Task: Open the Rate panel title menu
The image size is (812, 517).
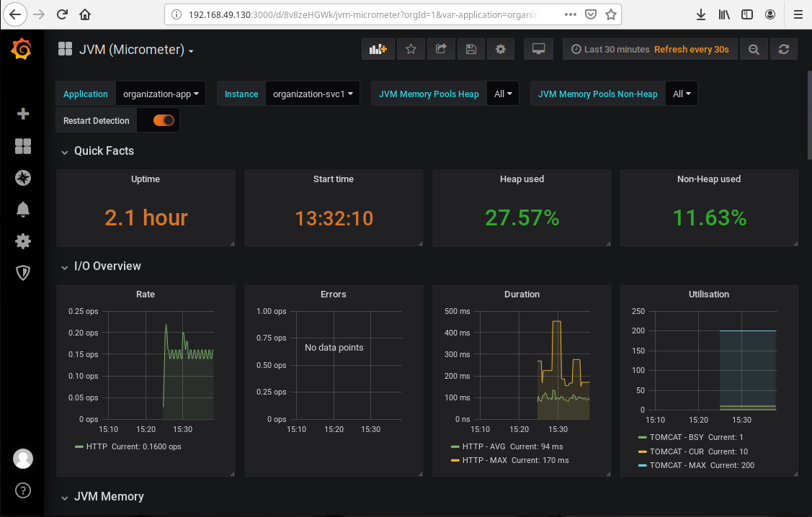Action: [145, 294]
